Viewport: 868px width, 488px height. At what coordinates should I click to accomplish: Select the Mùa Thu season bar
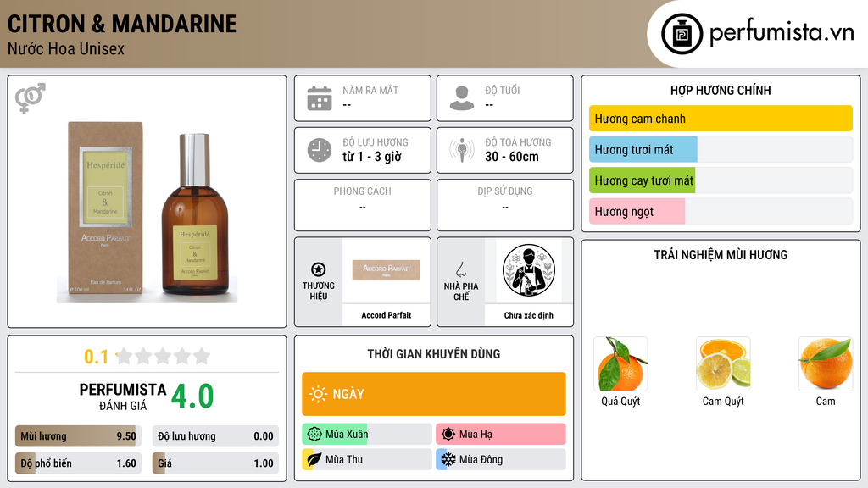pos(367,459)
